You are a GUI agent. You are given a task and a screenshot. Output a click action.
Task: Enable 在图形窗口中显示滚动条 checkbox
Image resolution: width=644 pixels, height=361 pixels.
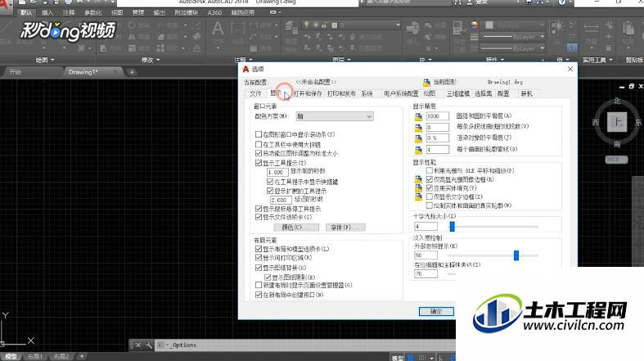[259, 134]
